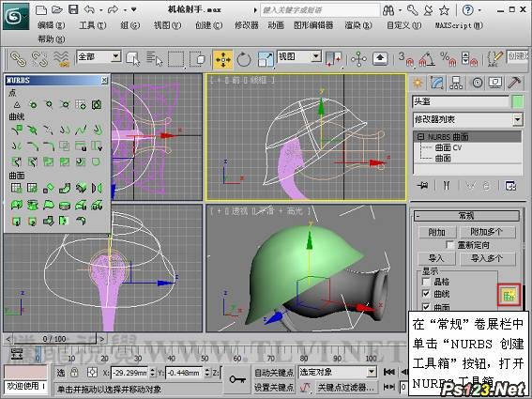Open the 视图 reference coordinate dropdown

[x=316, y=56]
